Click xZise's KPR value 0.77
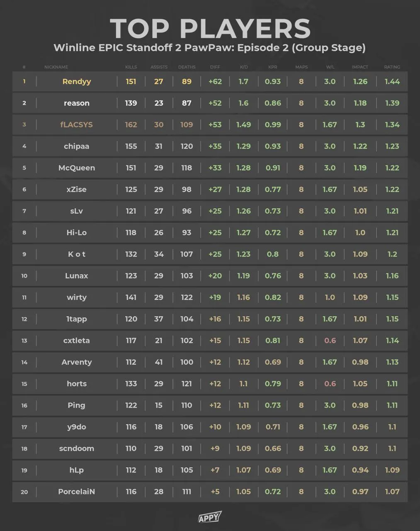This screenshot has height=531, width=420. pyautogui.click(x=273, y=190)
